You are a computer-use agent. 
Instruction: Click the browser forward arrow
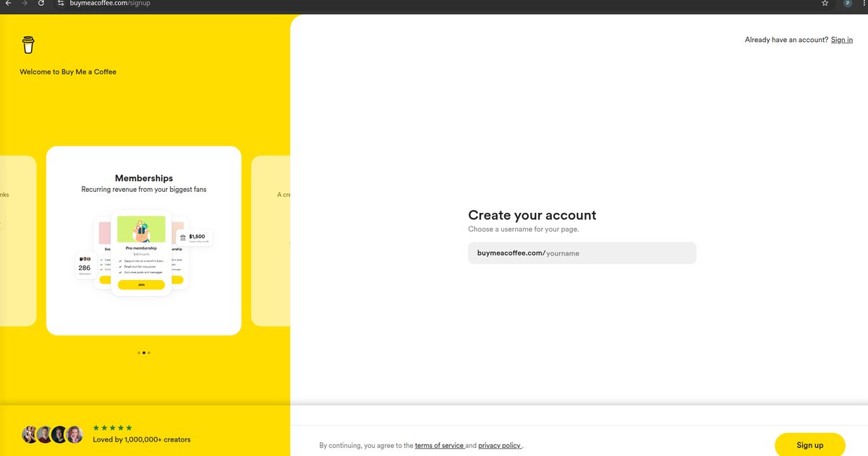tap(25, 4)
